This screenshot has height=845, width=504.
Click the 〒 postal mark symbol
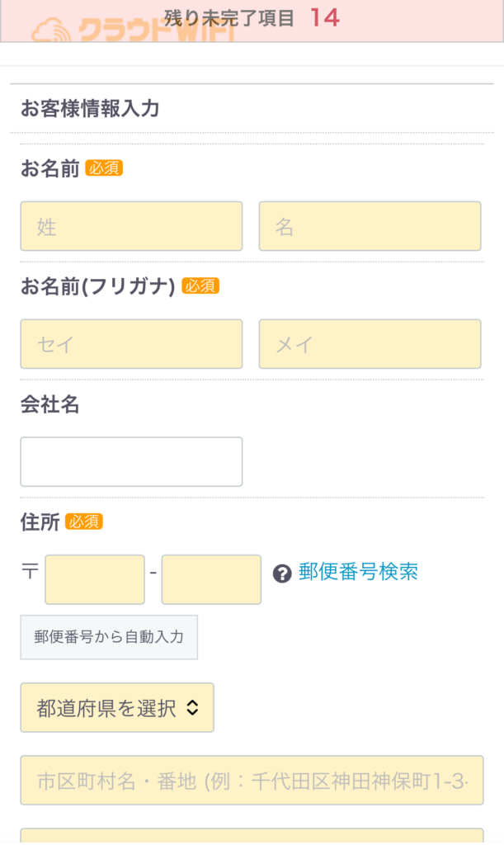(x=27, y=573)
